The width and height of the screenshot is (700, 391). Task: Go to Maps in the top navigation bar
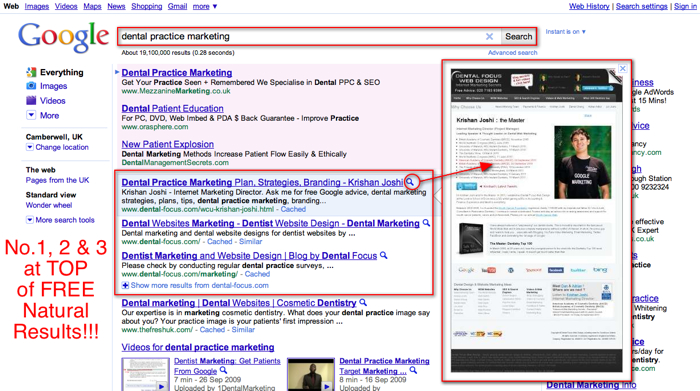[92, 6]
